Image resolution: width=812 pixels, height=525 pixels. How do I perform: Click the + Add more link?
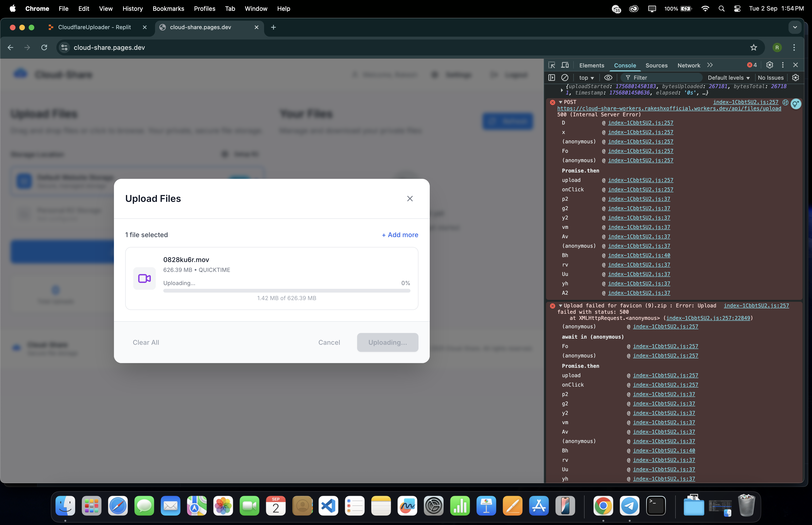pos(400,235)
